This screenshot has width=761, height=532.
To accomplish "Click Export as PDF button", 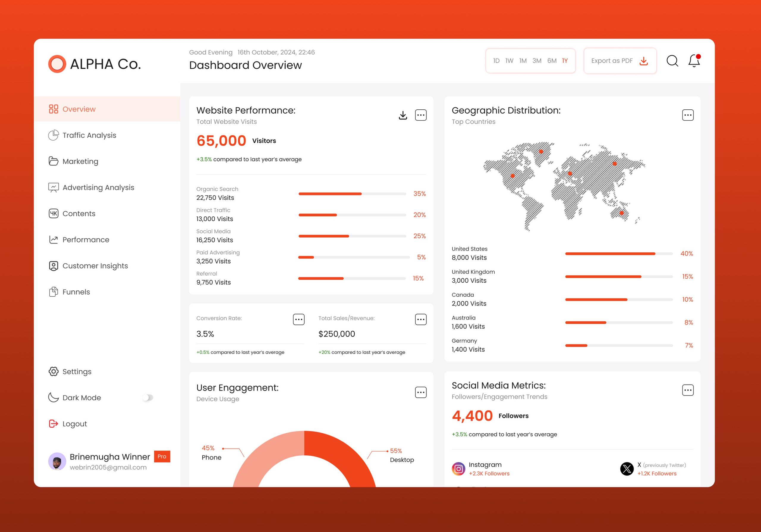I will tap(620, 61).
